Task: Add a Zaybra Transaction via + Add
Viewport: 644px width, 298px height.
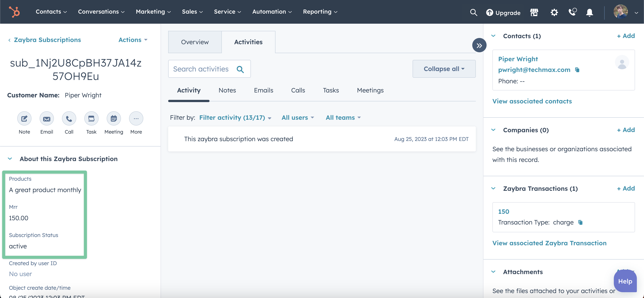Action: (626, 189)
